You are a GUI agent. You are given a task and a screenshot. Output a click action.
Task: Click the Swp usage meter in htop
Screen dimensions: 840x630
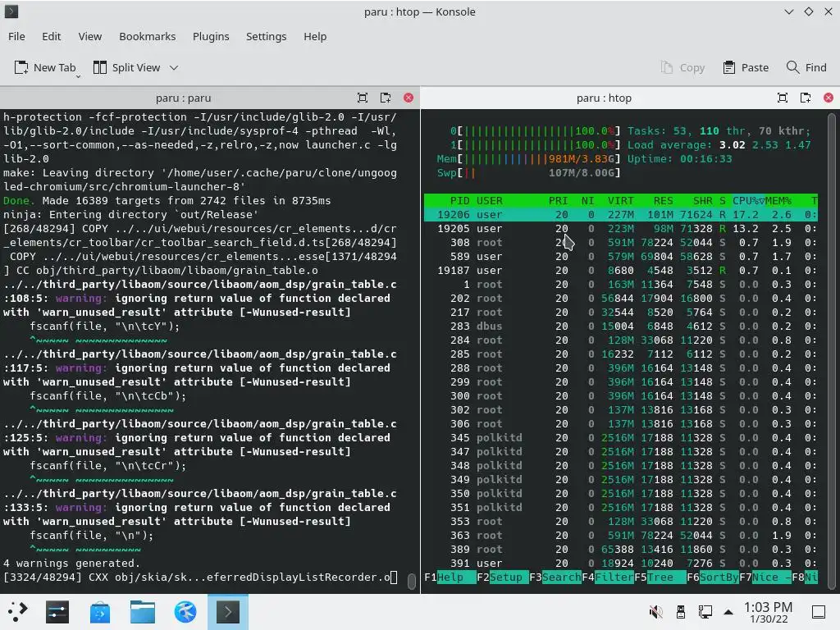pos(529,172)
